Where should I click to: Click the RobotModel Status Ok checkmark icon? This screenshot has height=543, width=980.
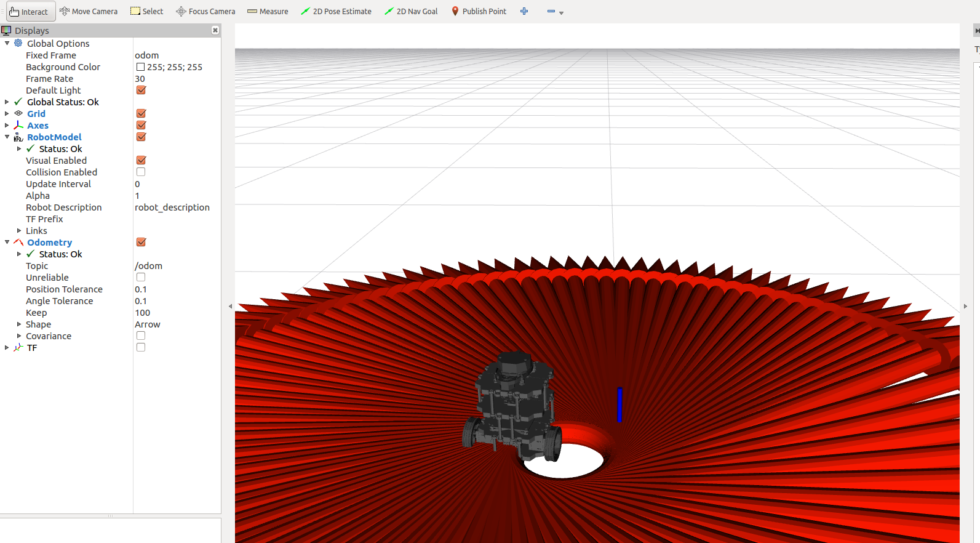coord(31,148)
